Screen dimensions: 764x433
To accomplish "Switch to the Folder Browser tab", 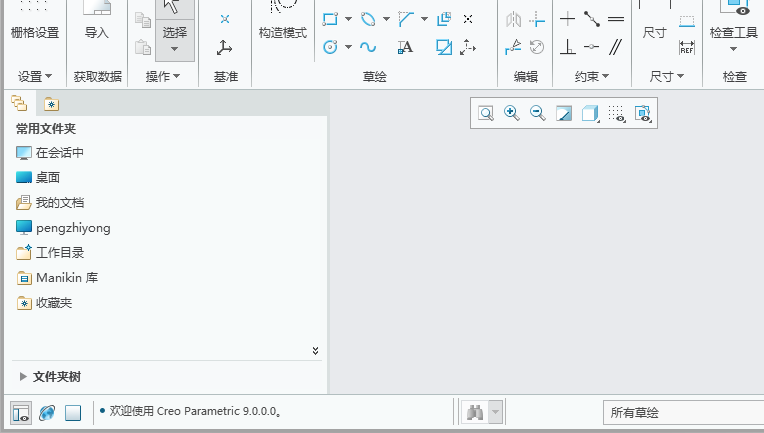I will [x=19, y=103].
